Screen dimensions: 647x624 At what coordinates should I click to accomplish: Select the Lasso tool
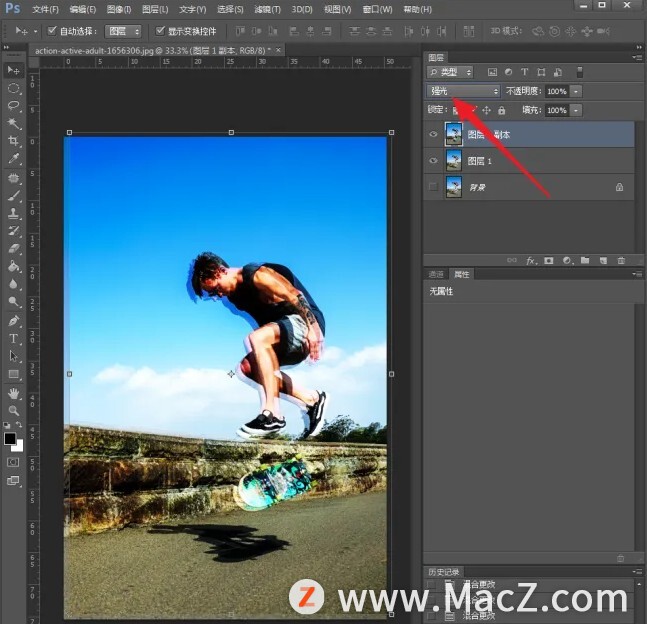coord(14,105)
